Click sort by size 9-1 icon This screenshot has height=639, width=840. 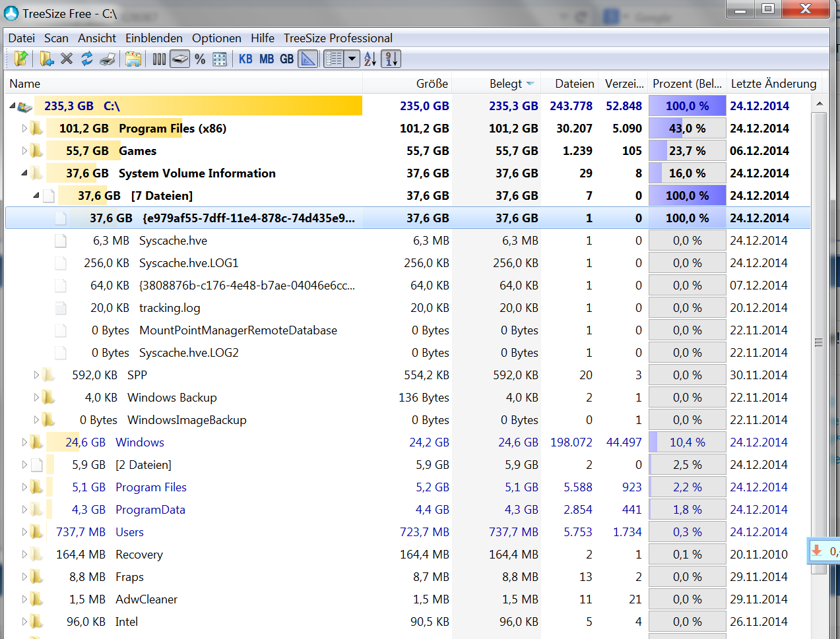(x=391, y=59)
